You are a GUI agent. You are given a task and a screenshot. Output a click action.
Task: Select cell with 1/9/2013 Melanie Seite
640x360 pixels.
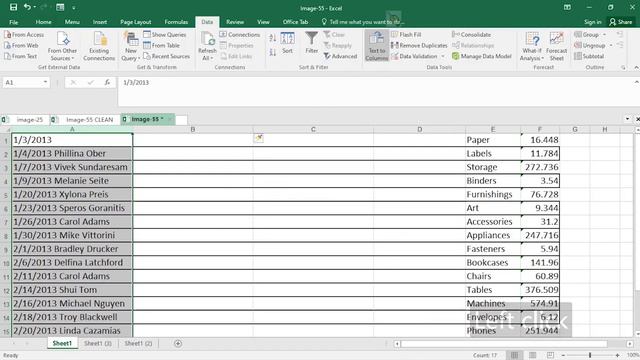coord(72,181)
